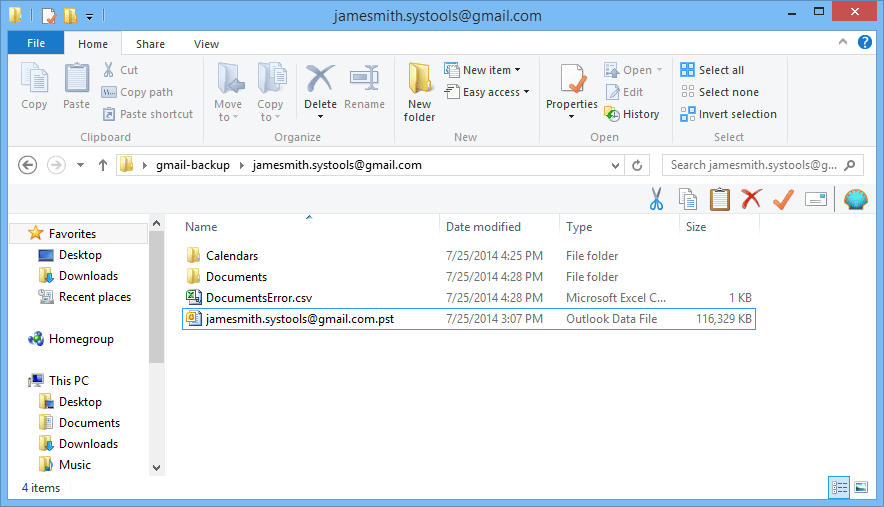Image resolution: width=884 pixels, height=507 pixels.
Task: Switch to Details view in status bar
Action: [x=839, y=487]
